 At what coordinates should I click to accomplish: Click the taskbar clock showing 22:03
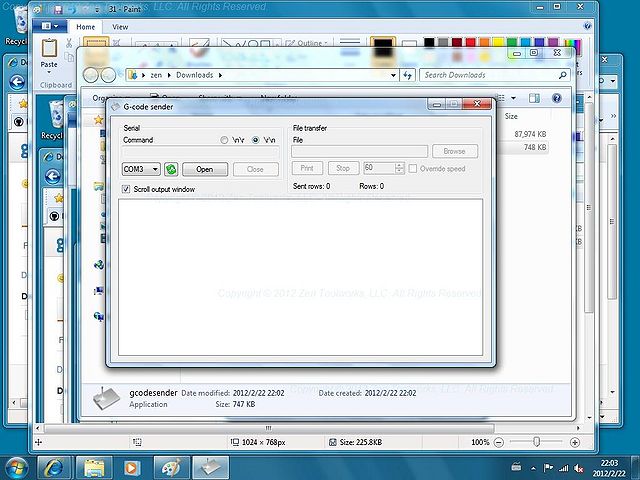click(609, 468)
